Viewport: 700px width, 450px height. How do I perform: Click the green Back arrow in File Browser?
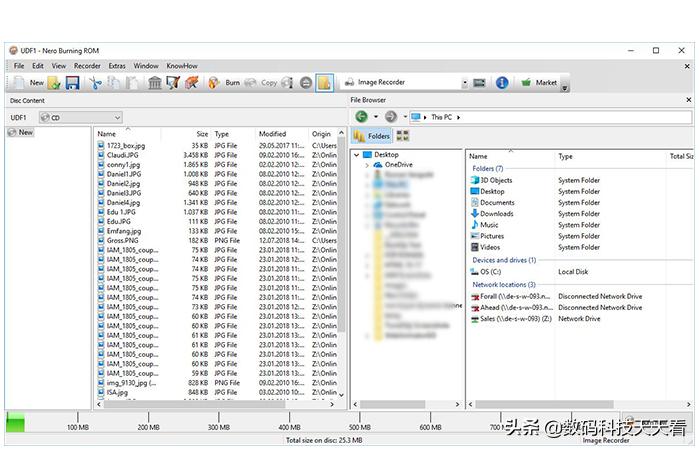[361, 117]
